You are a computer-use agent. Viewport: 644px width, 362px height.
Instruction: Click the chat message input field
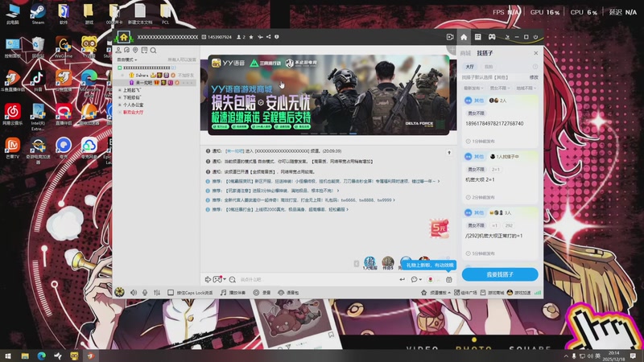316,279
